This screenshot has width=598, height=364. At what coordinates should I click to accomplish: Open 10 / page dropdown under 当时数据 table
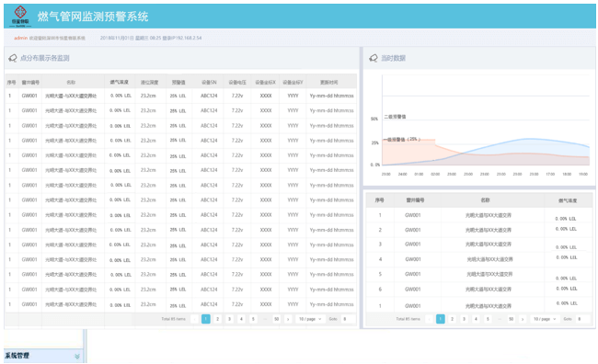coord(545,319)
